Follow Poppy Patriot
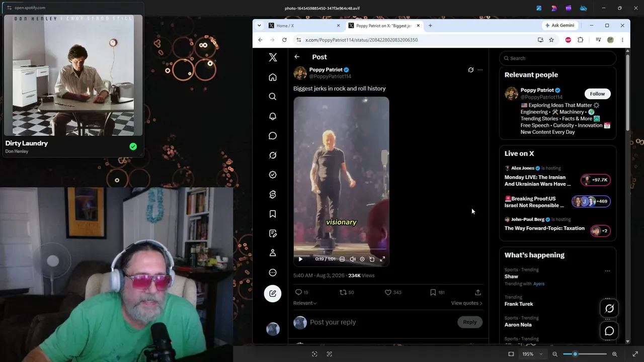 597,94
